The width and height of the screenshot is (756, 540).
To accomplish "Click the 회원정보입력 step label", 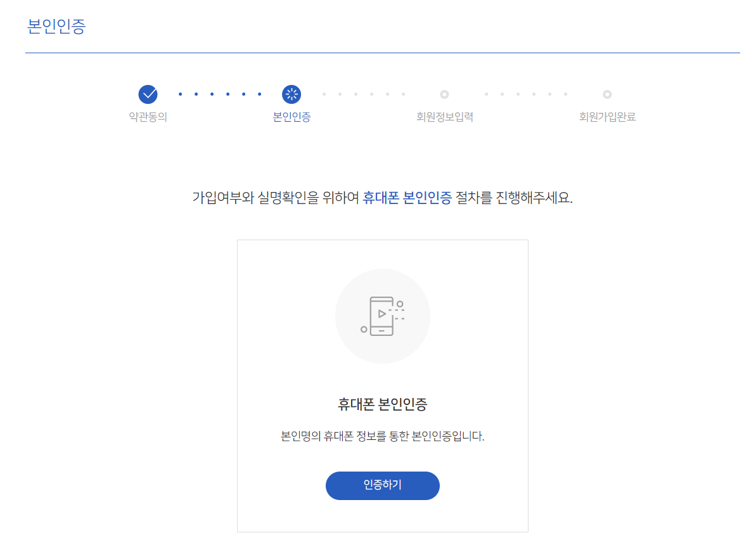I will (444, 117).
